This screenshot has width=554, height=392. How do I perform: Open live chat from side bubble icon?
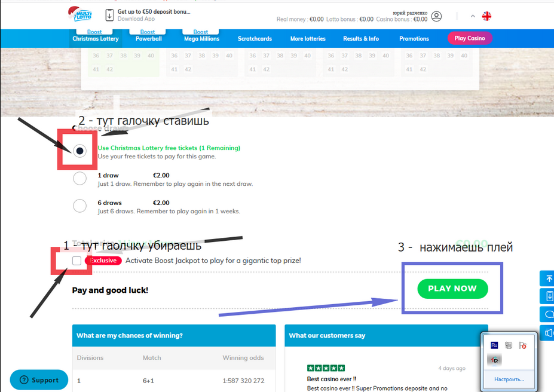(549, 314)
